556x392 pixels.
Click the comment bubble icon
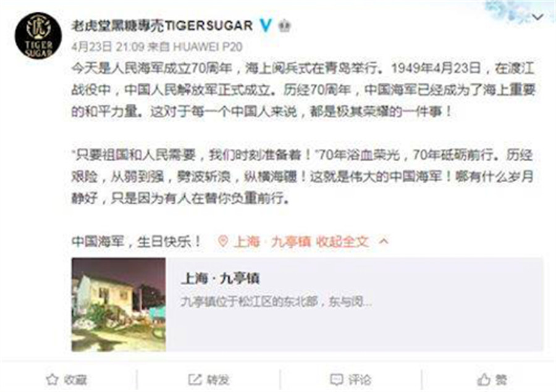[x=336, y=380]
